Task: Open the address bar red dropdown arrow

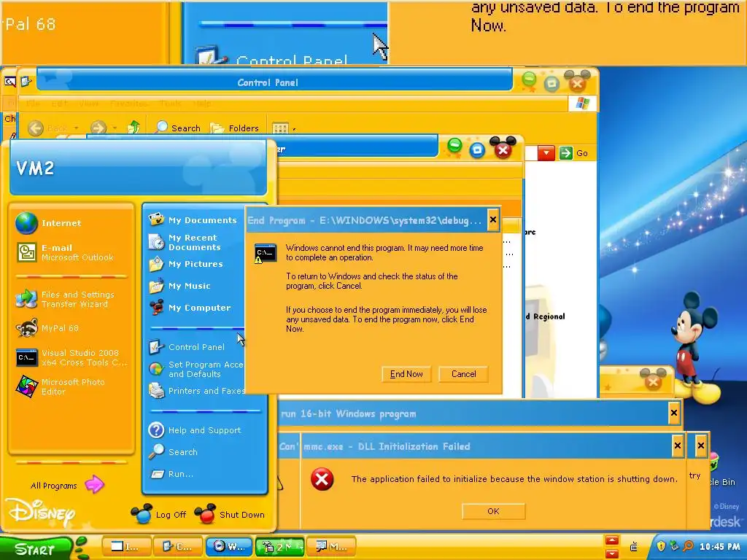Action: [546, 153]
